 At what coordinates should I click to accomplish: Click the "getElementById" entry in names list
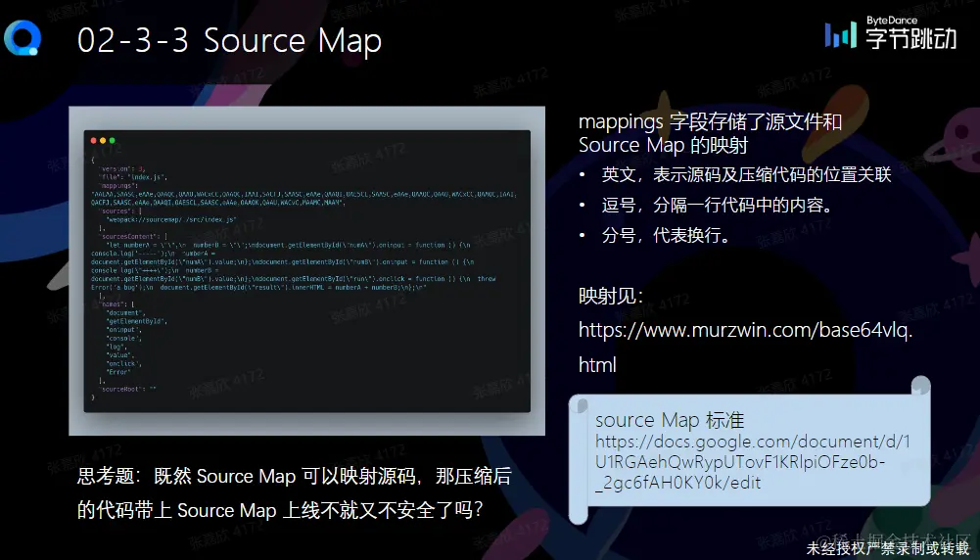tap(136, 321)
